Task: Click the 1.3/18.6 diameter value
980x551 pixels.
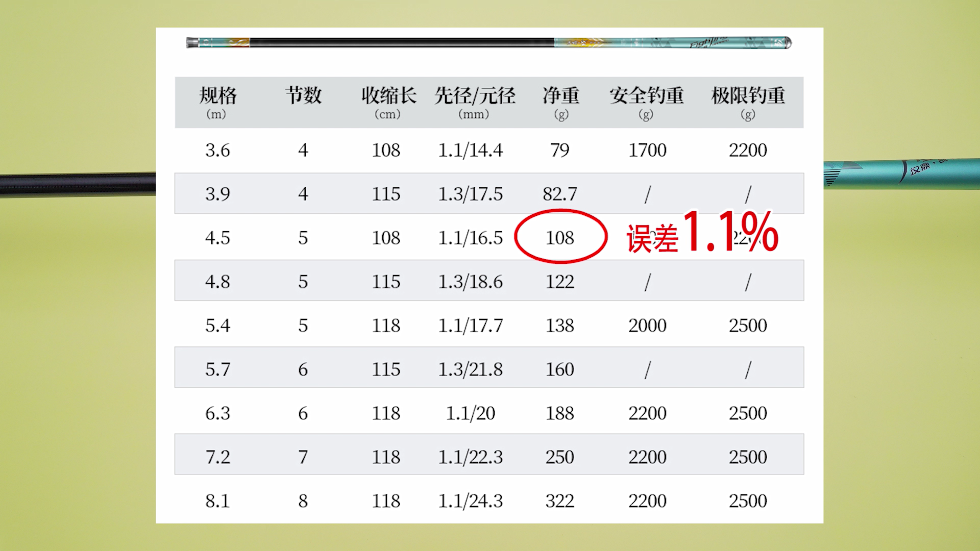Action: coord(470,282)
